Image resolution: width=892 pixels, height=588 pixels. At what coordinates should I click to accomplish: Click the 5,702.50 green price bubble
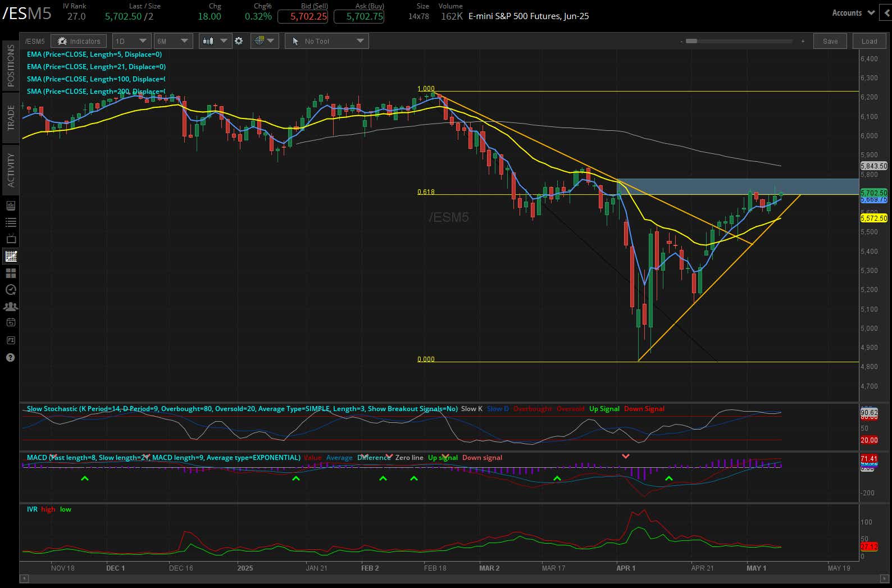873,193
